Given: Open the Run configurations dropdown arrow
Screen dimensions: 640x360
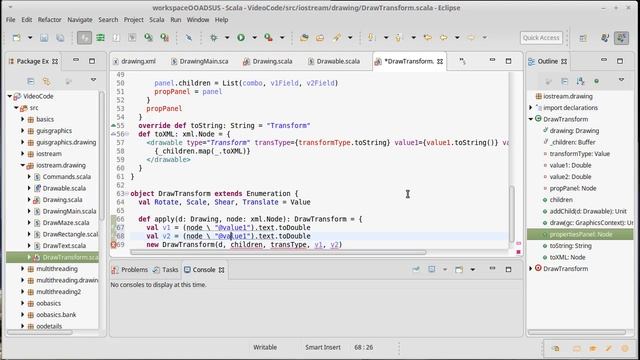Looking at the screenshot, I should [254, 38].
